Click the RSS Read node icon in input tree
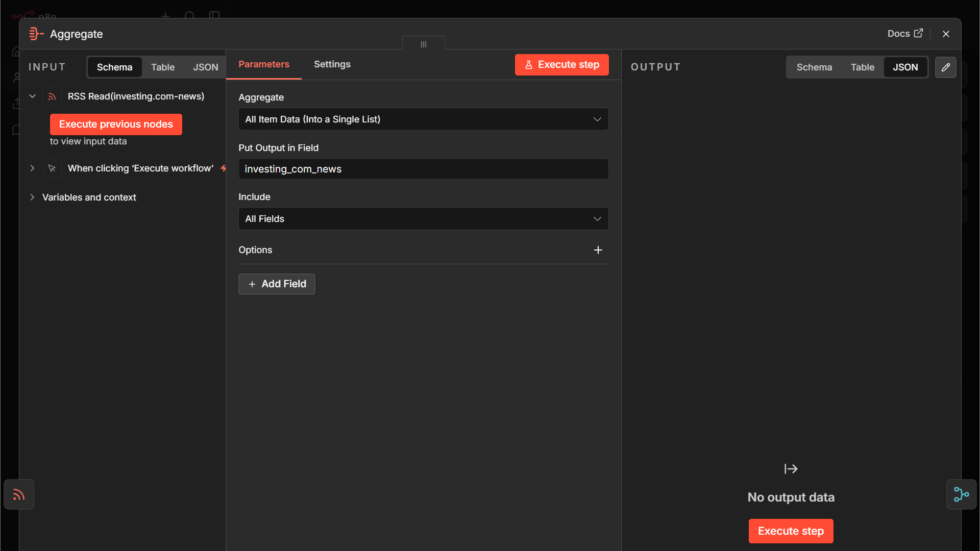Viewport: 980px width, 551px height. pos(52,96)
